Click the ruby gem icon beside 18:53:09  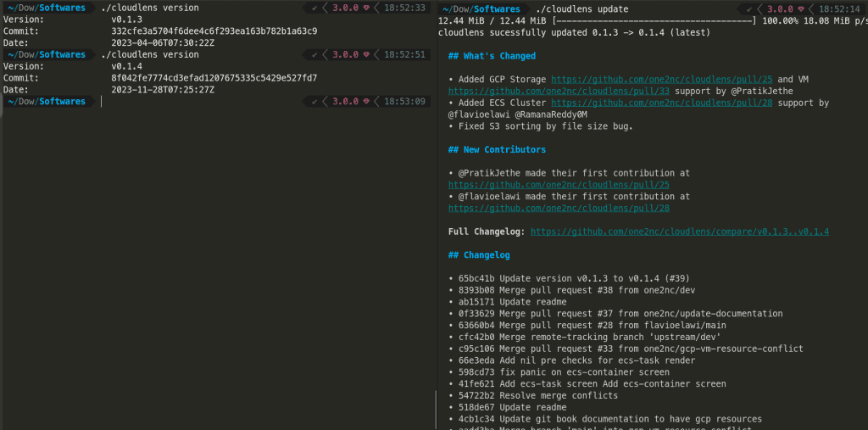366,101
